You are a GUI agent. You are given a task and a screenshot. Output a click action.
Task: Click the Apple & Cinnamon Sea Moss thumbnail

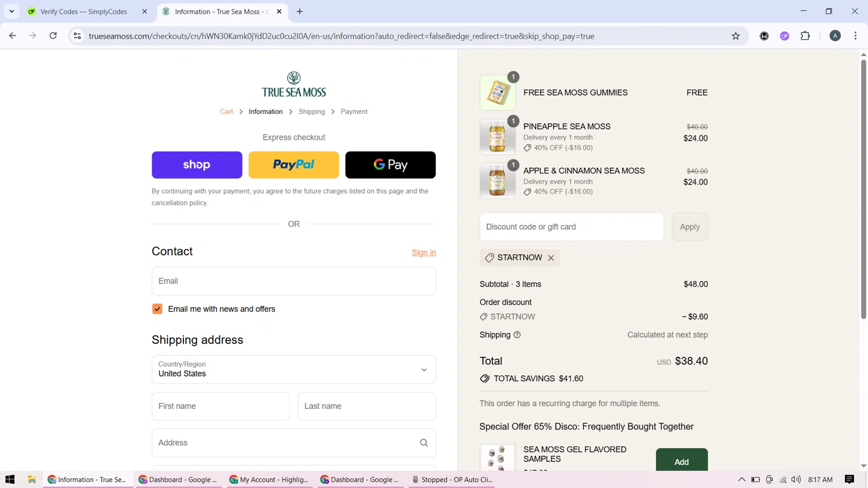pos(498,181)
